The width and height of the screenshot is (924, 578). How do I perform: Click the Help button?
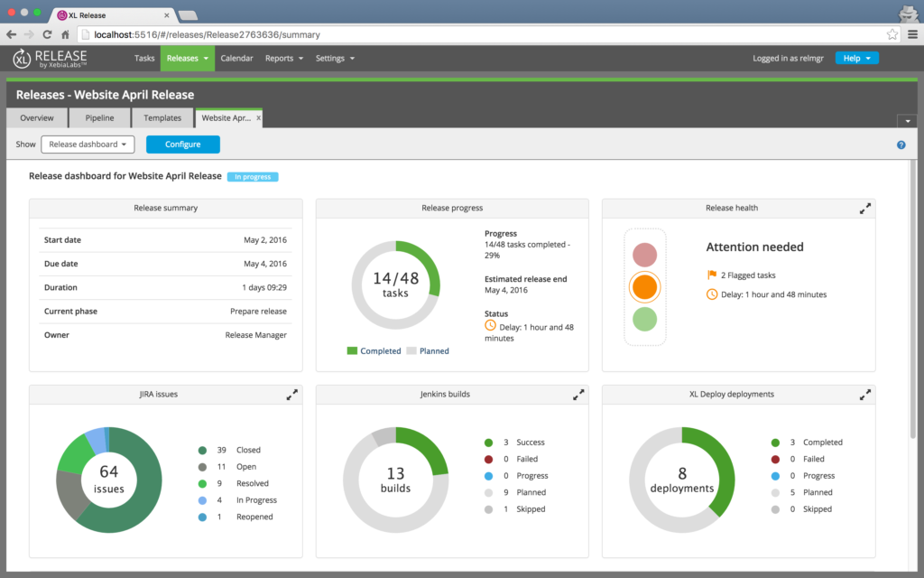856,58
